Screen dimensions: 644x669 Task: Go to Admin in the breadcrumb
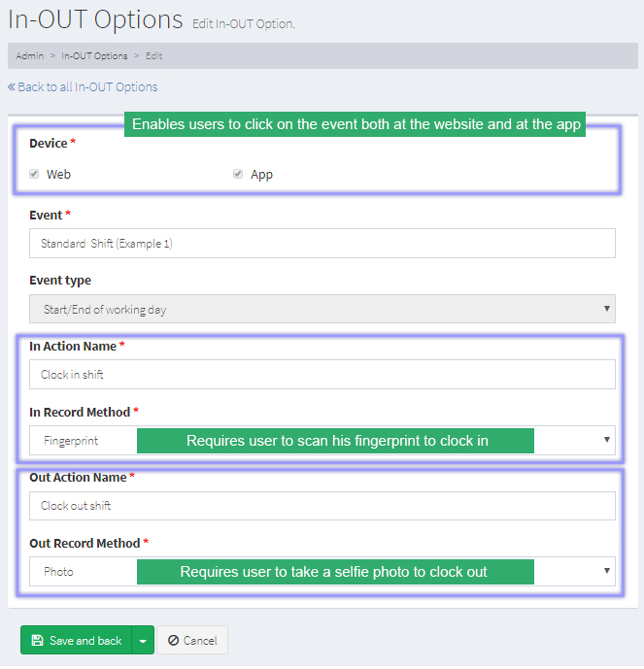pos(29,56)
